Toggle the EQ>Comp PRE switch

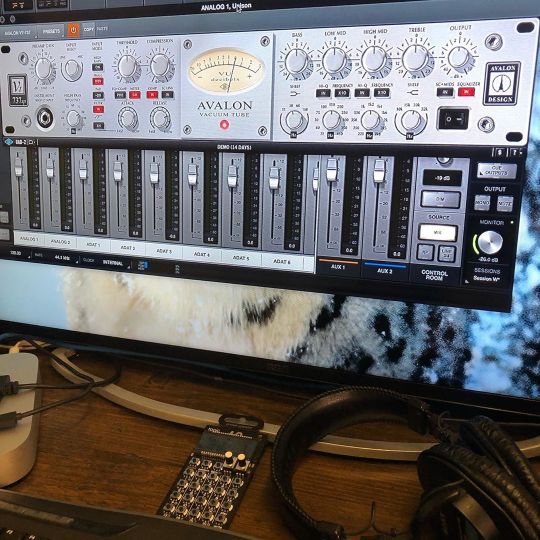[x=120, y=95]
